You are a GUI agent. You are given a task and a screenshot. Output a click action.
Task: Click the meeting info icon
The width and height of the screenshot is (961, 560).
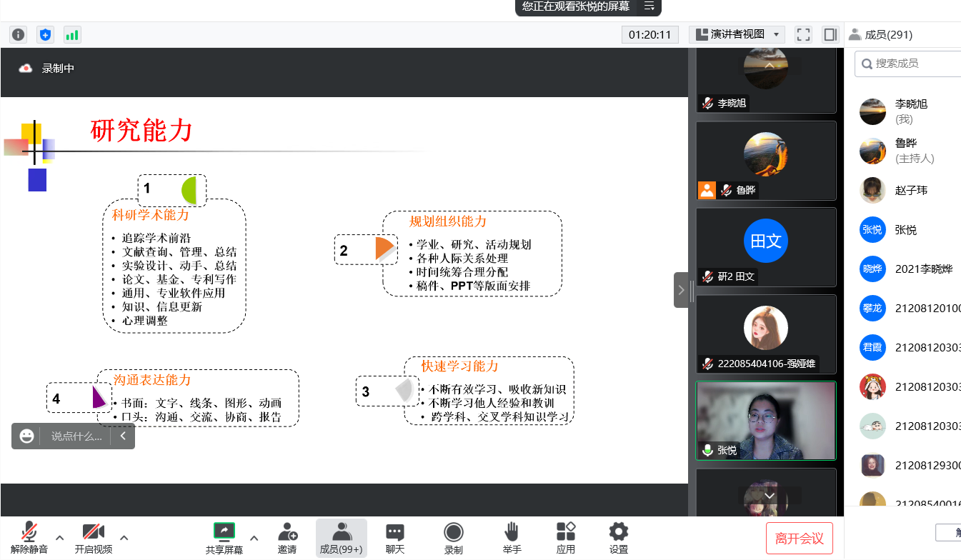pos(18,34)
